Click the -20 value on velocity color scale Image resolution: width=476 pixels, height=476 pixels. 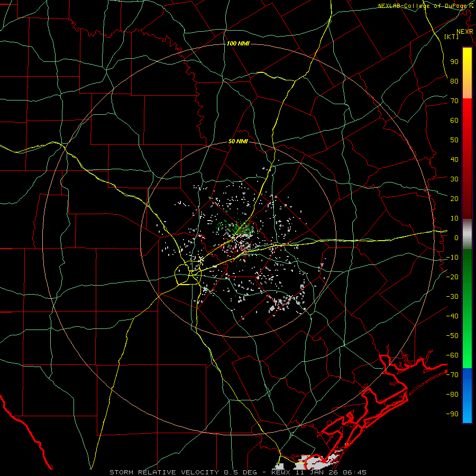452,277
